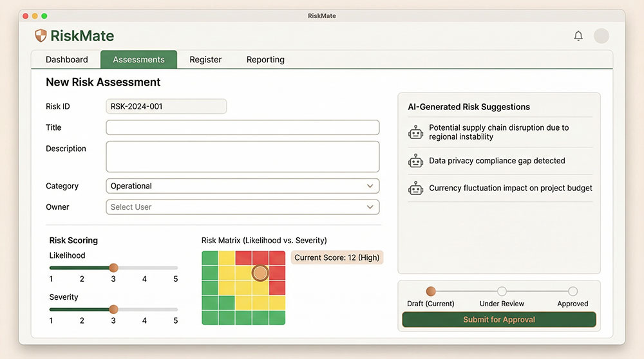Click robot icon beside currency fluctuation suggestion

click(415, 189)
